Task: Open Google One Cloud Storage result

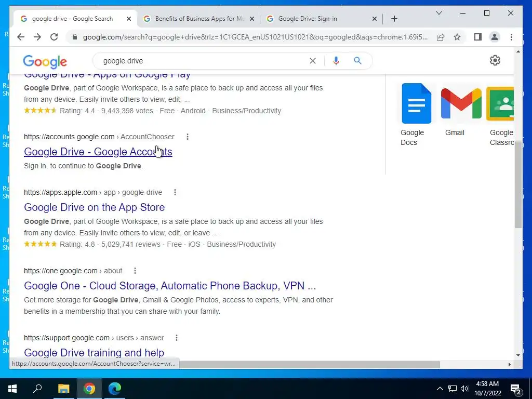Action: (170, 286)
